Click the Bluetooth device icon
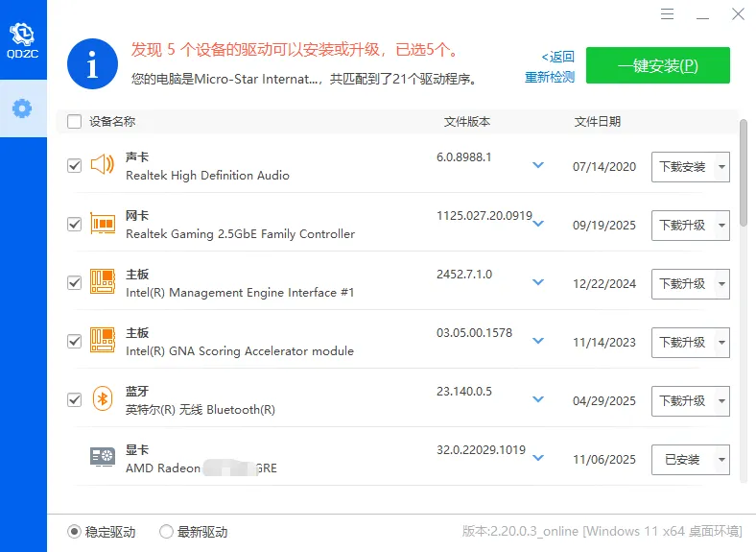756x552 pixels. tap(103, 399)
